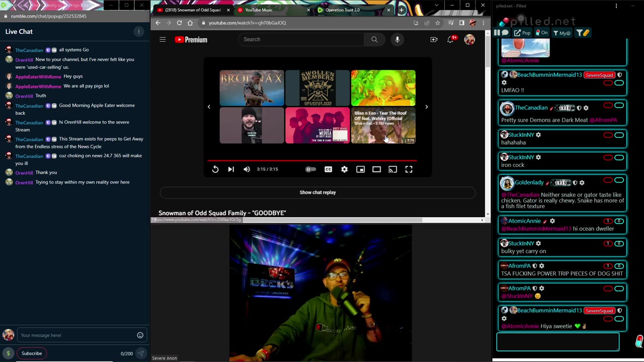
Task: Enter full screen on the video
Action: pyautogui.click(x=409, y=169)
